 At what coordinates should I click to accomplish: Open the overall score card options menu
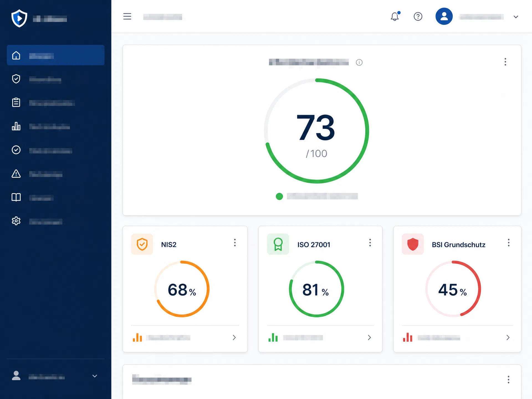505,62
